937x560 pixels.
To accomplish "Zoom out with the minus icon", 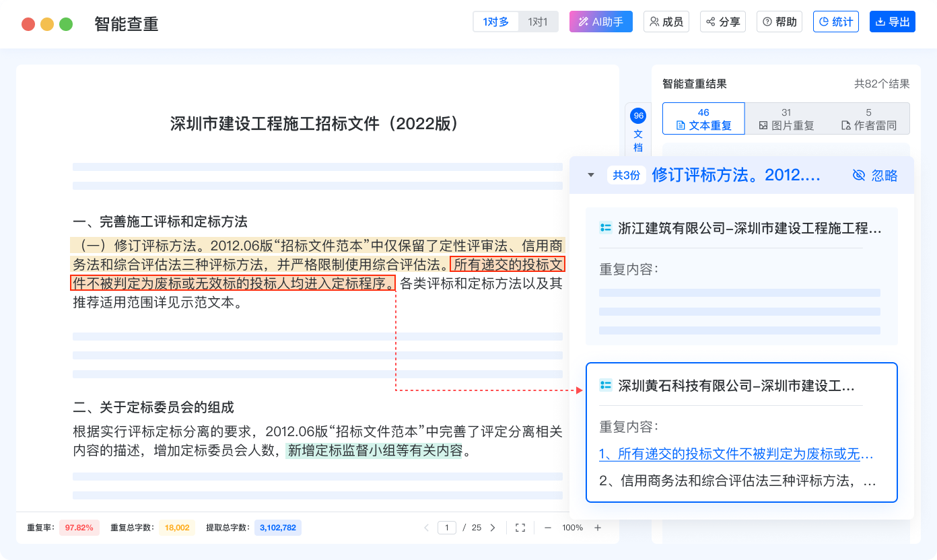I will click(548, 528).
